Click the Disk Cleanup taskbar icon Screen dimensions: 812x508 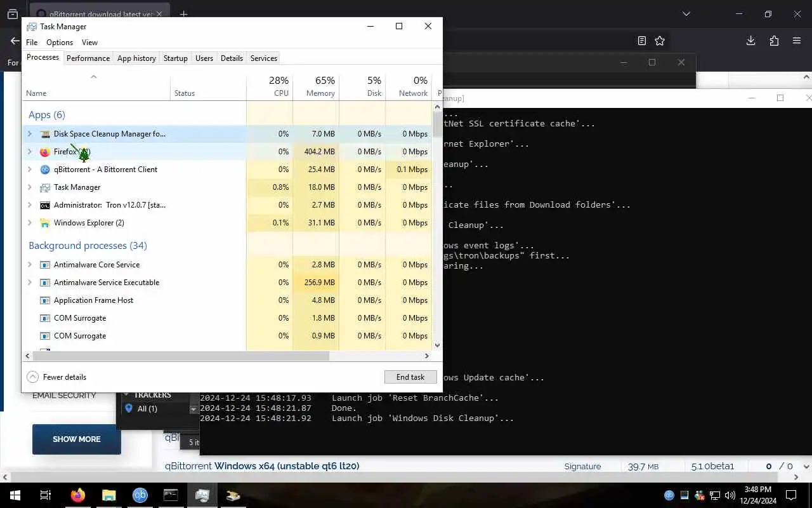coord(233,495)
